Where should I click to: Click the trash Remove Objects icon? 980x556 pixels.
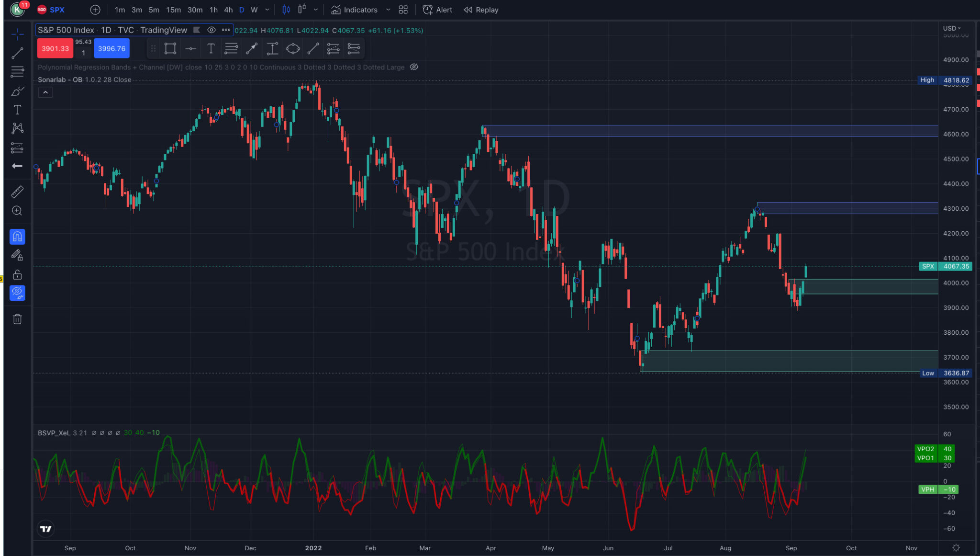tap(17, 319)
